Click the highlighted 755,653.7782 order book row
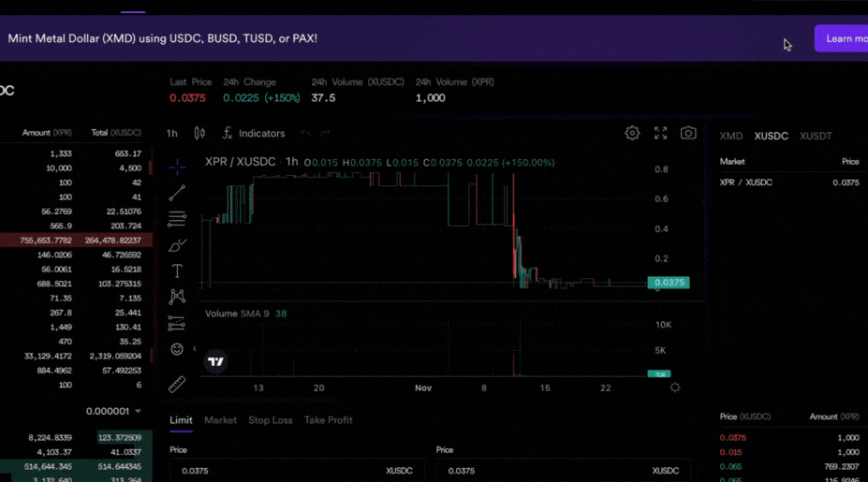Viewport: 868px width, 482px height. pos(76,241)
